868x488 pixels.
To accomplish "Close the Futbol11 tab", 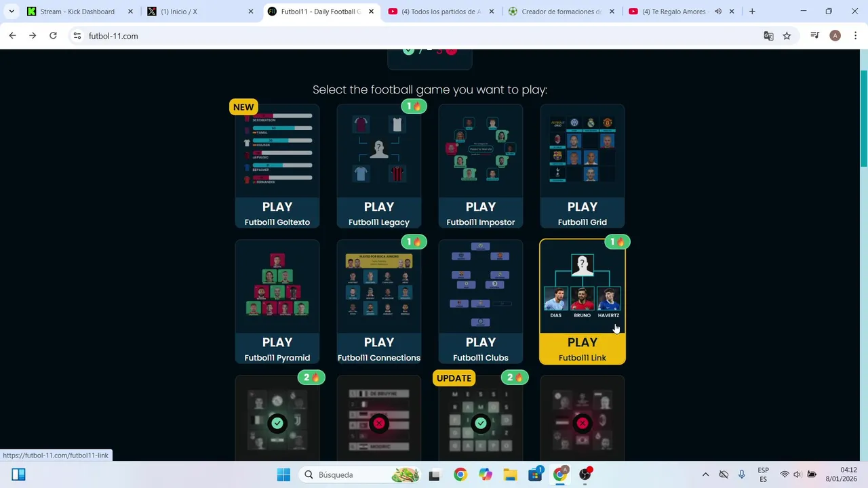I will coord(371,12).
